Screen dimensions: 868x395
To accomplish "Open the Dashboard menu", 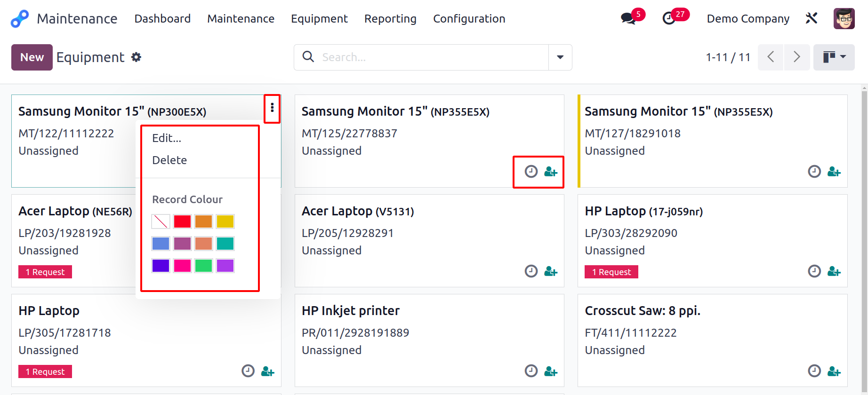I will 162,19.
